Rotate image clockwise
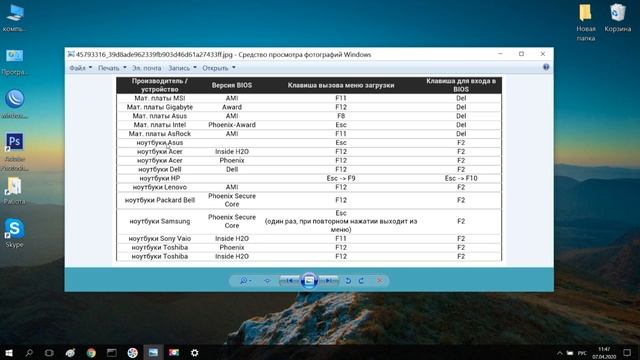The height and width of the screenshot is (360, 640). 361,281
